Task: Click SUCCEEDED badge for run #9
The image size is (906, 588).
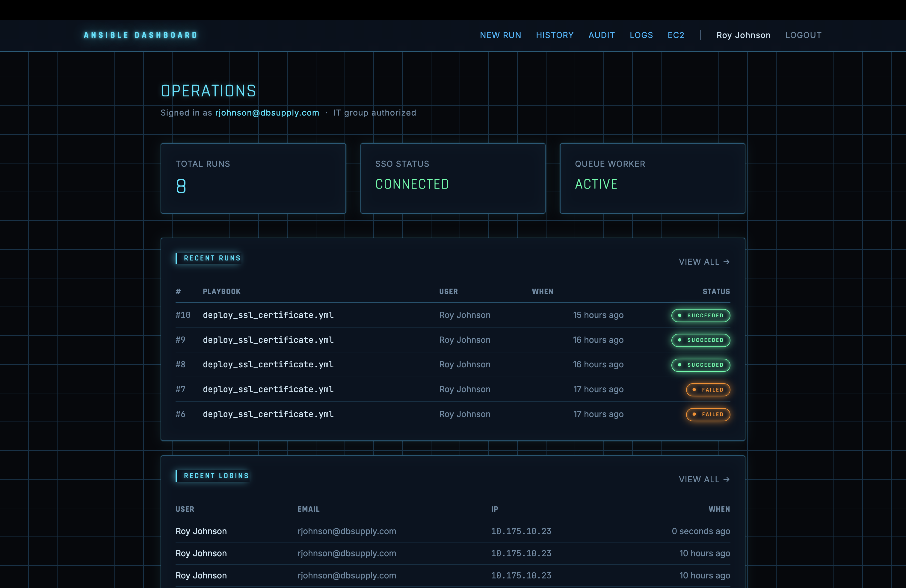Action: [x=700, y=340]
